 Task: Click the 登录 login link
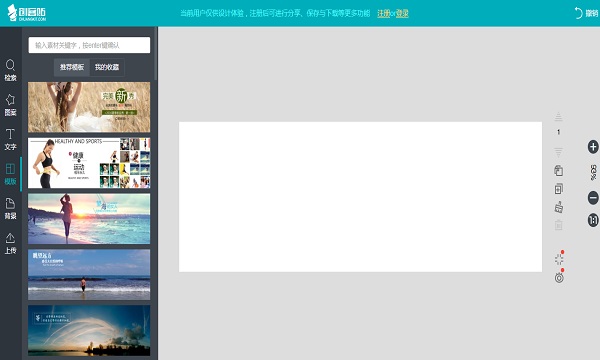(402, 13)
